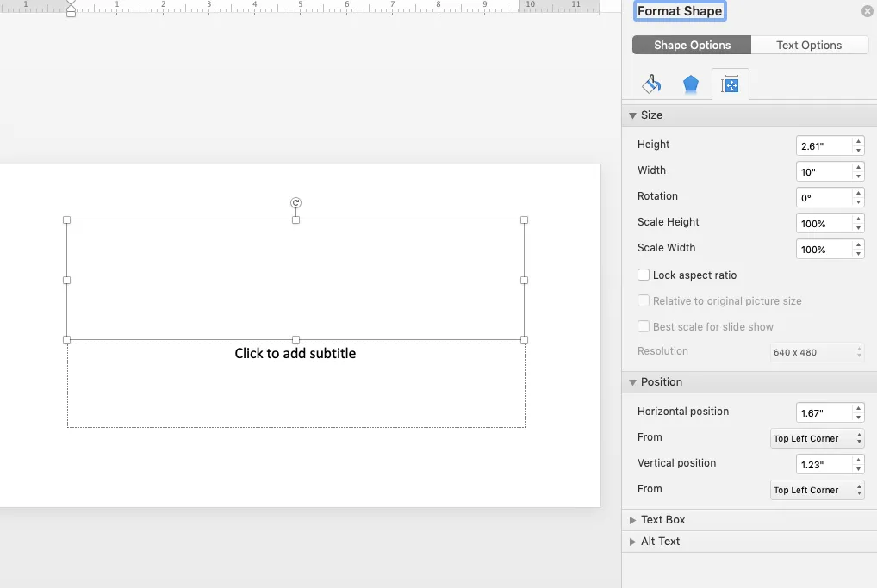Click the top-right resize handle of title box

tap(524, 220)
